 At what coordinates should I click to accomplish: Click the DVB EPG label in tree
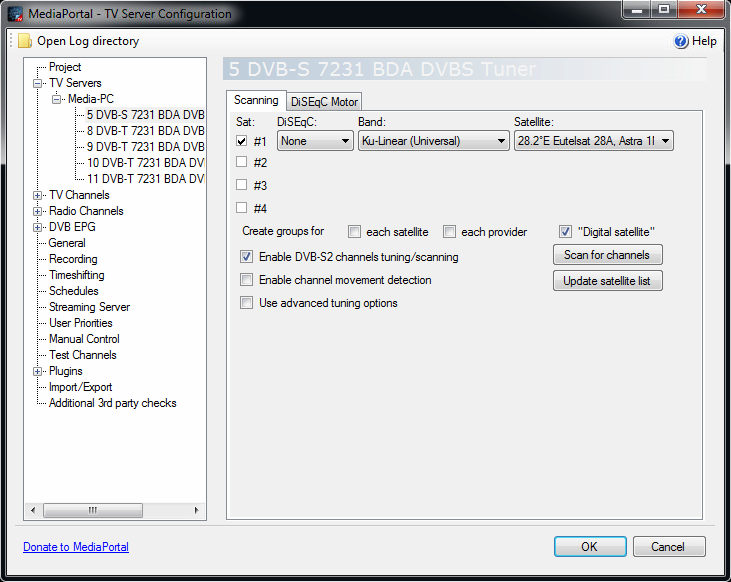[x=72, y=227]
